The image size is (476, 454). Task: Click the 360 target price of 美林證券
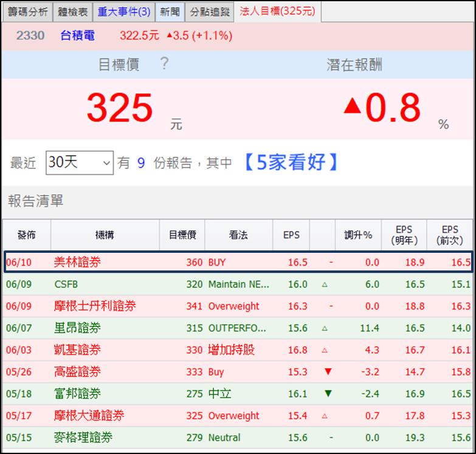(x=195, y=262)
